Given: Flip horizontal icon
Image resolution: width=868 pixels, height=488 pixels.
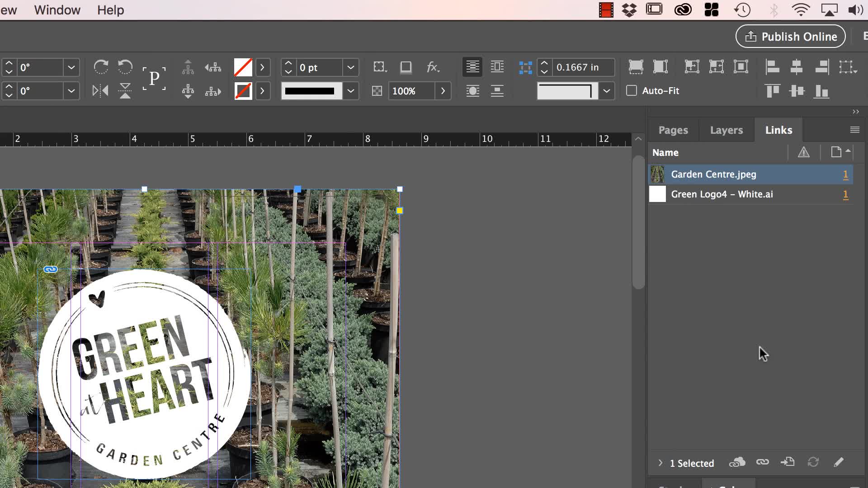Looking at the screenshot, I should coord(100,91).
